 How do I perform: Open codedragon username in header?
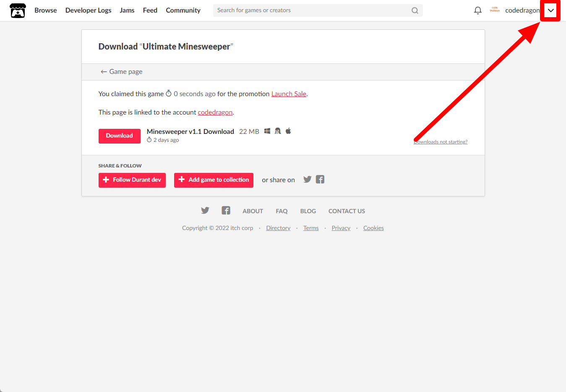(522, 10)
